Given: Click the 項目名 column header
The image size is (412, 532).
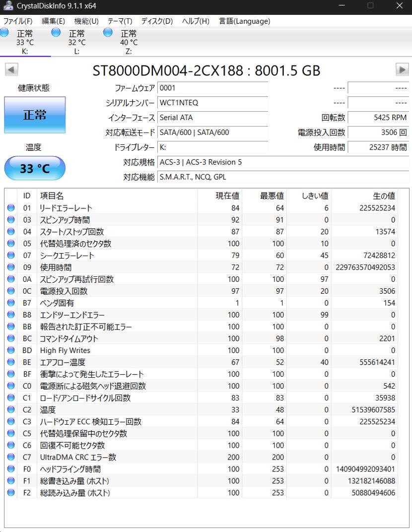Looking at the screenshot, I should click(x=117, y=196).
